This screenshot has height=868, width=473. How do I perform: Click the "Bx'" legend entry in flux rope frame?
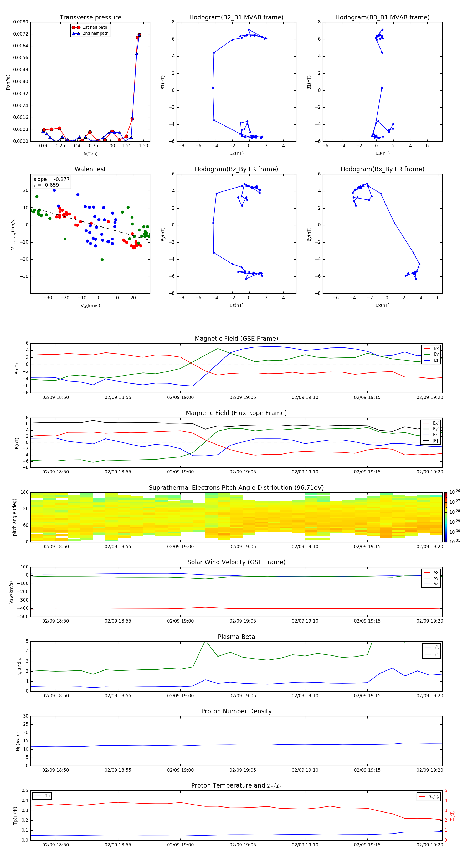tap(431, 423)
